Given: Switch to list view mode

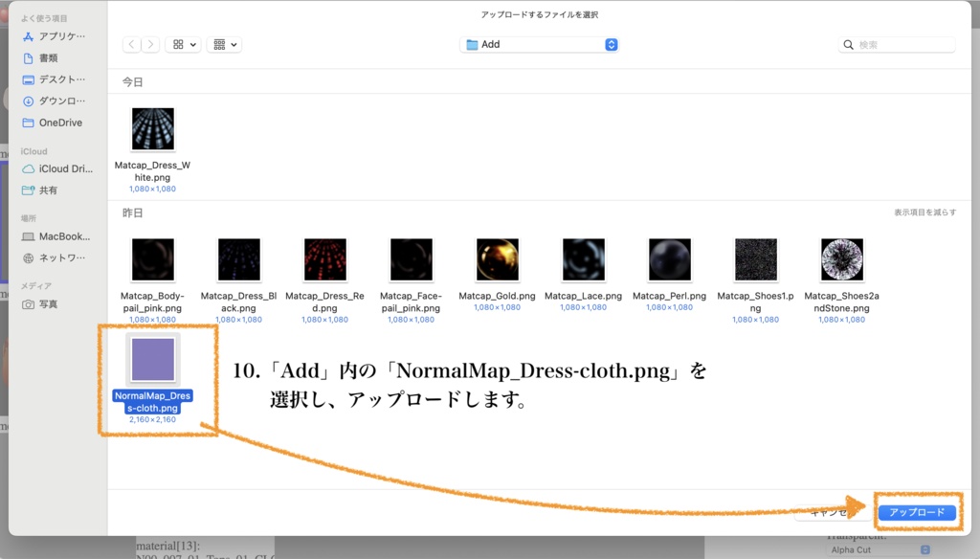Looking at the screenshot, I should [x=219, y=44].
